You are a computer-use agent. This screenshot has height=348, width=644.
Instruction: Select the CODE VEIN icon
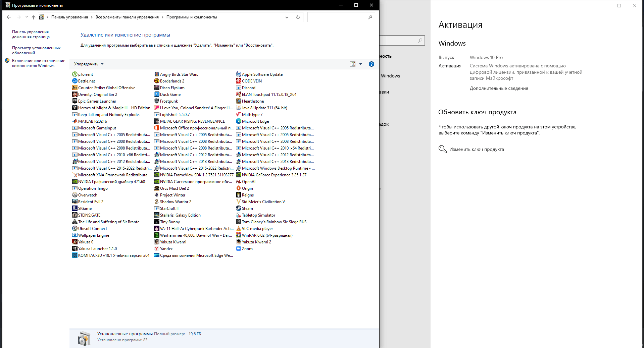(239, 81)
